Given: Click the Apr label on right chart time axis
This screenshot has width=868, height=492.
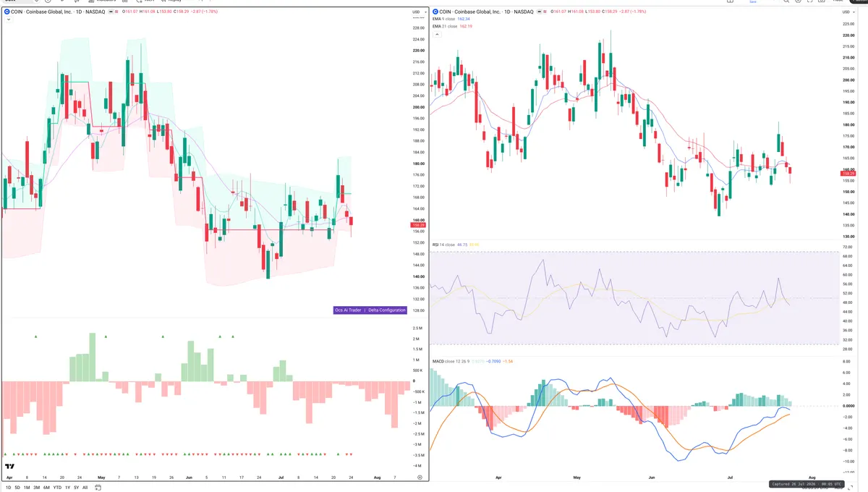Looking at the screenshot, I should click(498, 478).
